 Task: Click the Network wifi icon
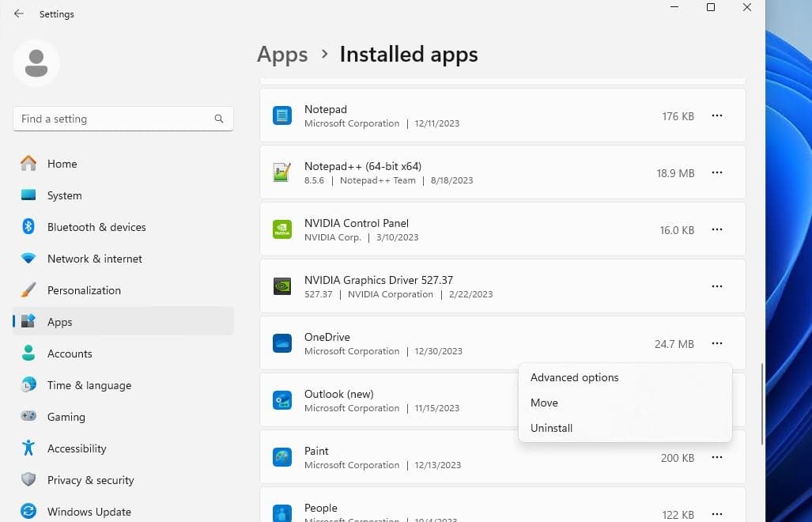pos(28,259)
